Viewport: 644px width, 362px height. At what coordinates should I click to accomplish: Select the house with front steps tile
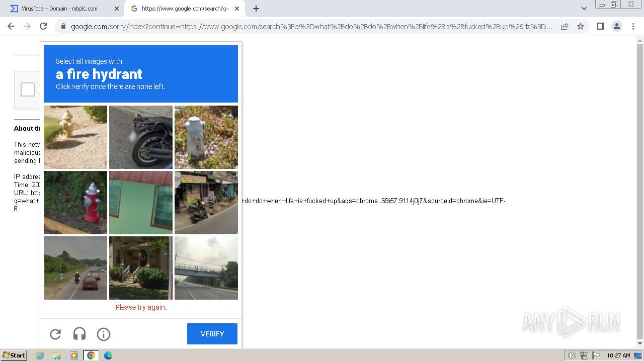141,268
